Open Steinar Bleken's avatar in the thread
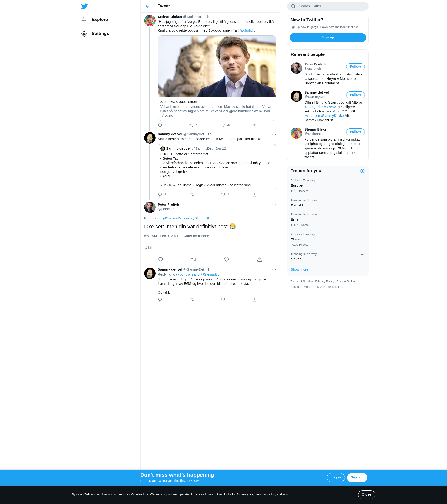 coord(150,20)
